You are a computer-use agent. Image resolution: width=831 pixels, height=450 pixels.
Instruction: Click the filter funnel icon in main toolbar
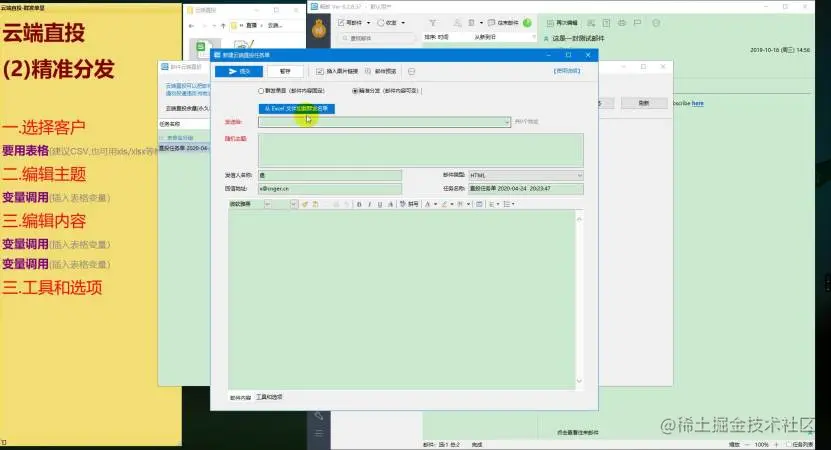[x=432, y=23]
